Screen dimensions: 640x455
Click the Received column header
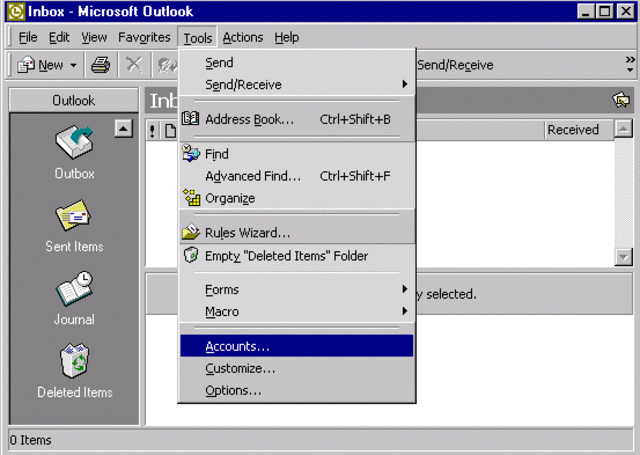click(x=579, y=130)
